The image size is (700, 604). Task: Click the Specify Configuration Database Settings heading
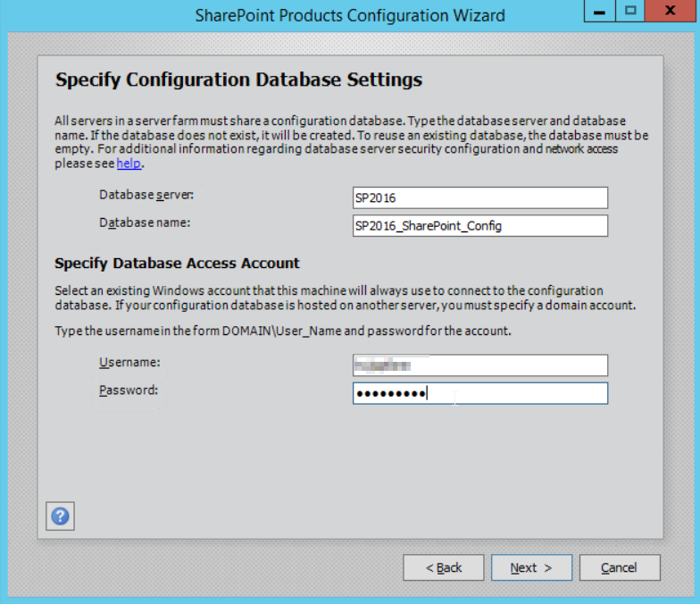(x=239, y=80)
